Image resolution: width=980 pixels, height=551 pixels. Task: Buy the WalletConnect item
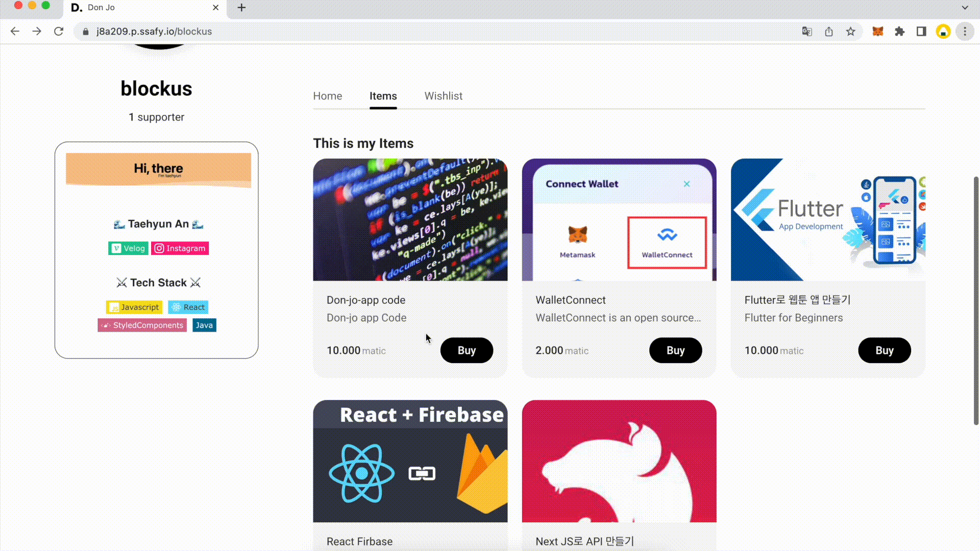(675, 350)
